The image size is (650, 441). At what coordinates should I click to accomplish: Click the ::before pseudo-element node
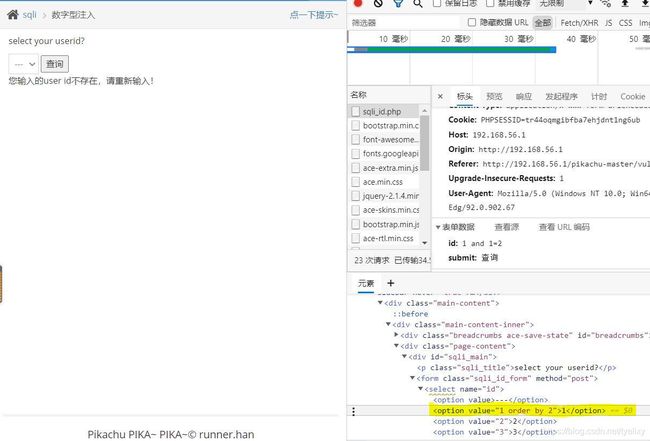410,314
